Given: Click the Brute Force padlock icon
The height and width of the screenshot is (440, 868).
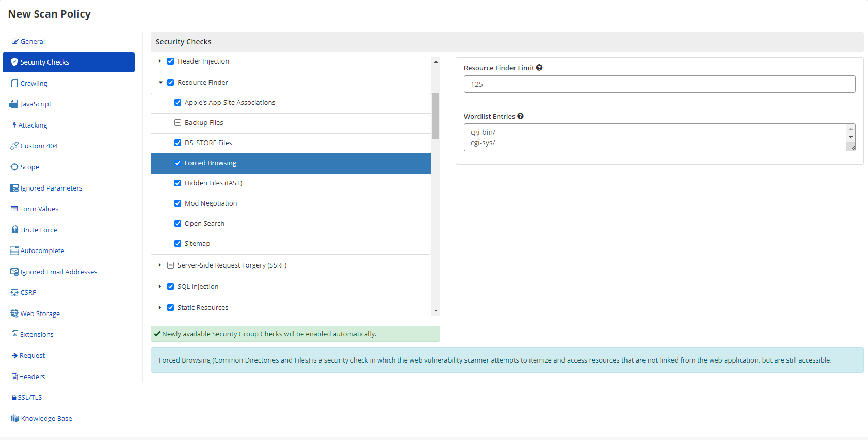Looking at the screenshot, I should [x=14, y=230].
